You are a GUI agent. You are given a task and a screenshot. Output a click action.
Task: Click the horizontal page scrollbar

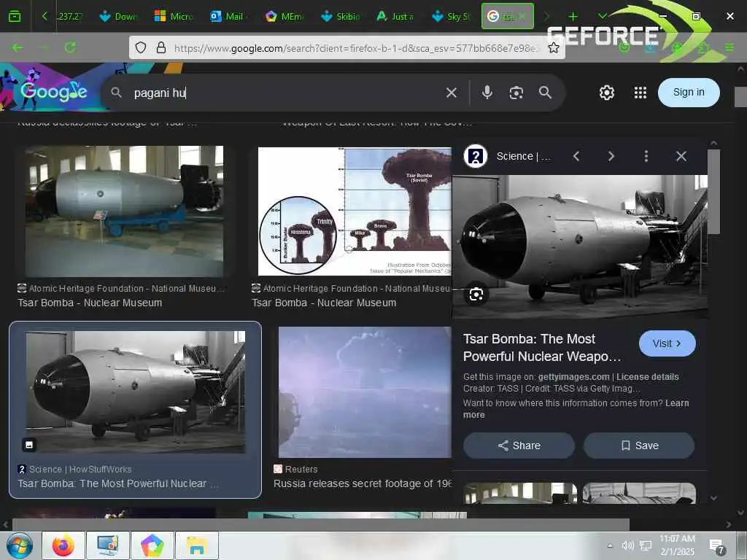pyautogui.click(x=321, y=524)
